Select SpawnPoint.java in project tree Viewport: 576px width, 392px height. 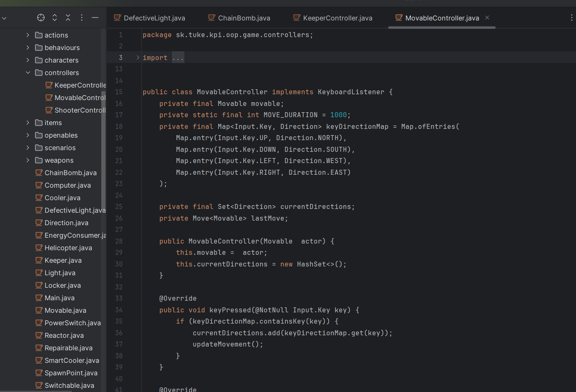(x=66, y=373)
